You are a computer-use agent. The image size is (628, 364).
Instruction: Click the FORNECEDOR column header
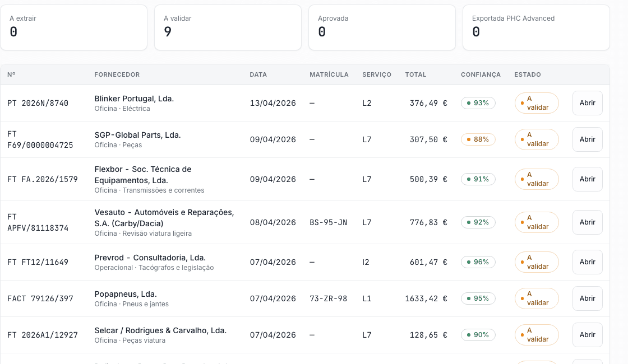pos(117,74)
